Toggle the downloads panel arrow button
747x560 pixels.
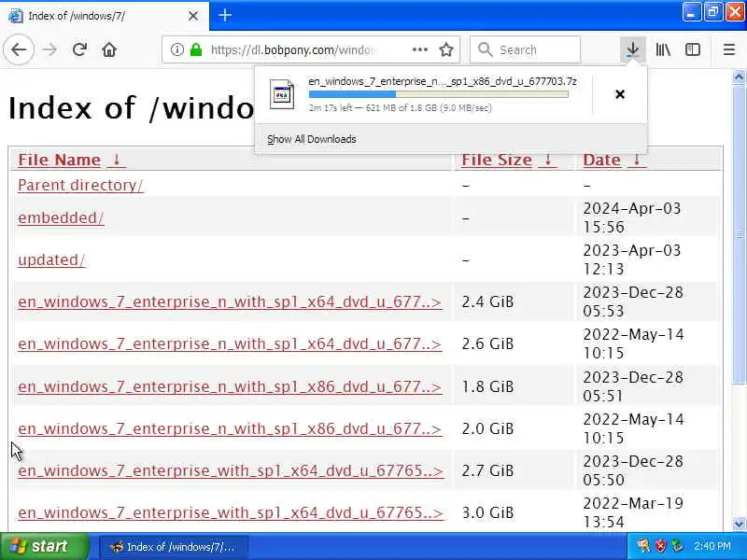tap(633, 49)
